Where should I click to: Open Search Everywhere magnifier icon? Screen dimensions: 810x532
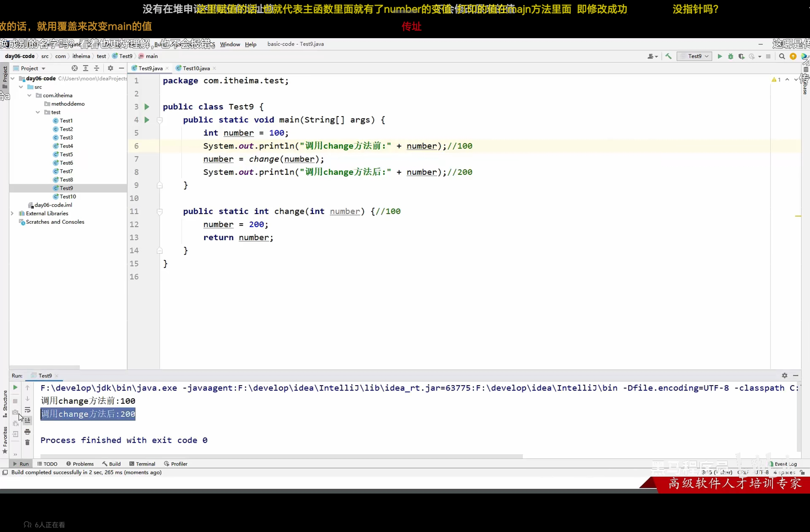[782, 56]
